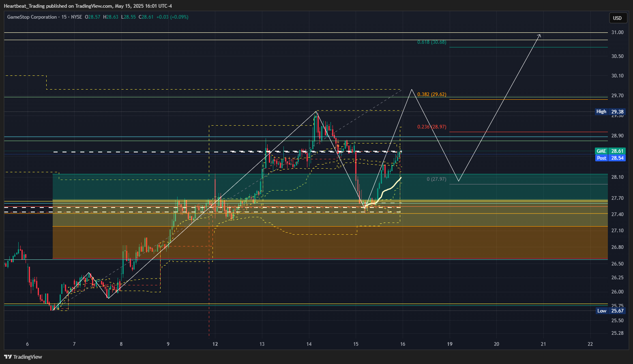Click date 16 on the time axis

pyautogui.click(x=403, y=344)
